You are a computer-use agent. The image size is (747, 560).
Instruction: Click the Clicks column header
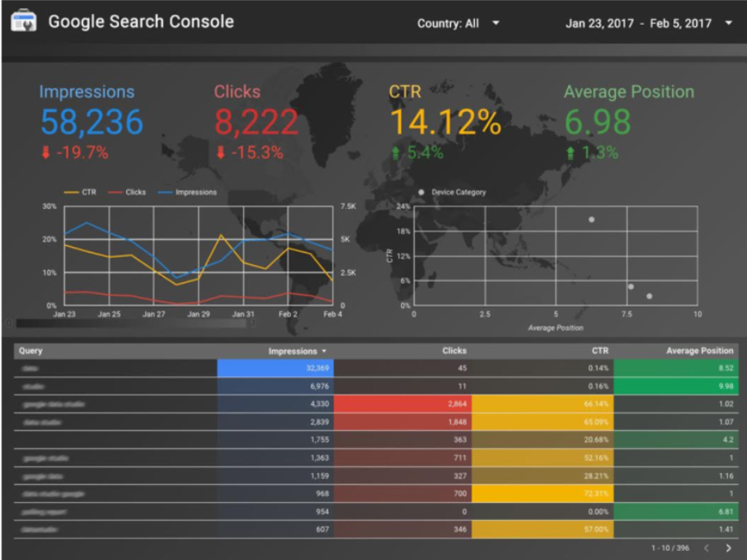(x=454, y=351)
